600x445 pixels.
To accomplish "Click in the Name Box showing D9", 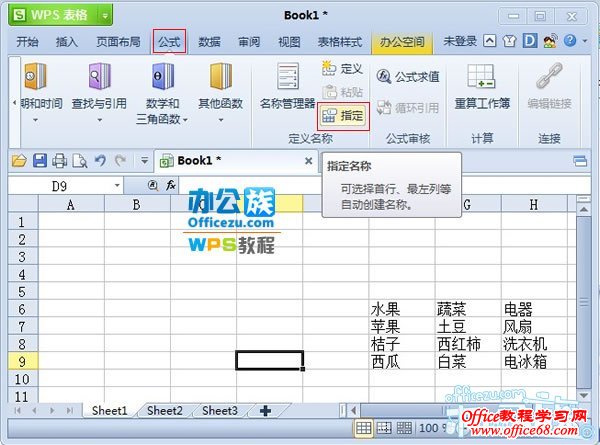I will pos(60,186).
